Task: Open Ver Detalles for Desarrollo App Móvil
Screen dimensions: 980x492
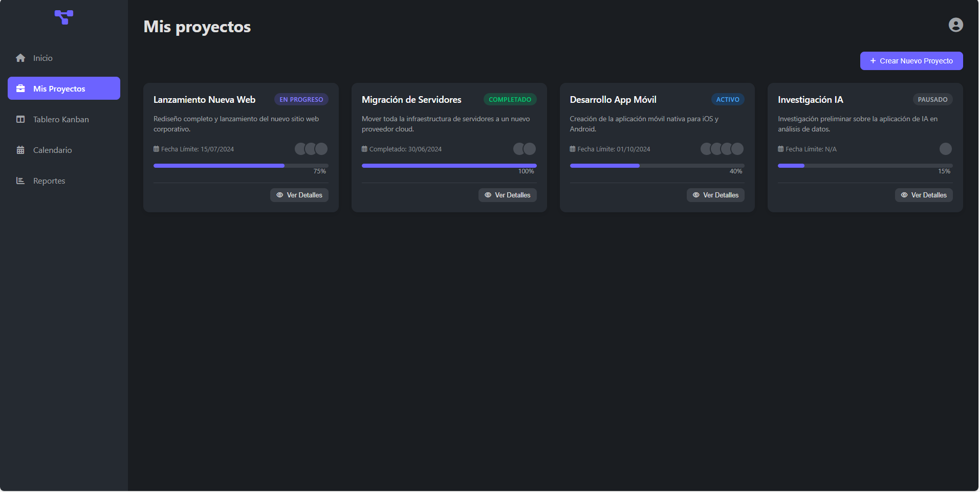Action: [715, 195]
